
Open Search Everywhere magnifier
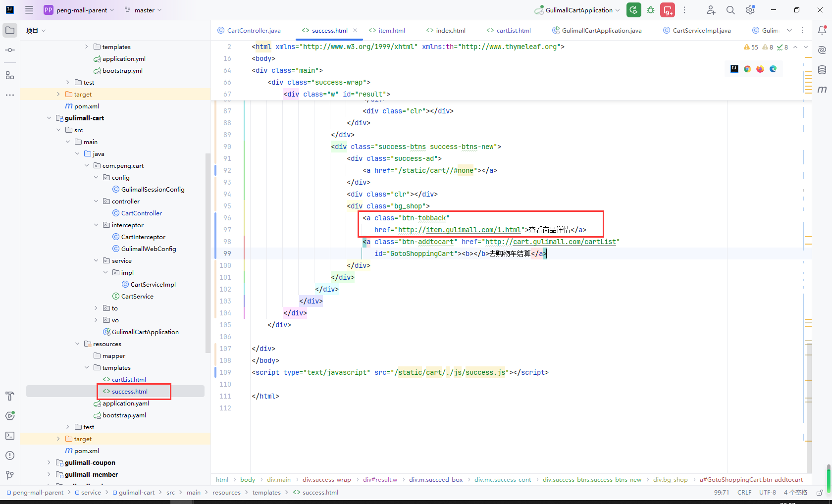coord(730,10)
